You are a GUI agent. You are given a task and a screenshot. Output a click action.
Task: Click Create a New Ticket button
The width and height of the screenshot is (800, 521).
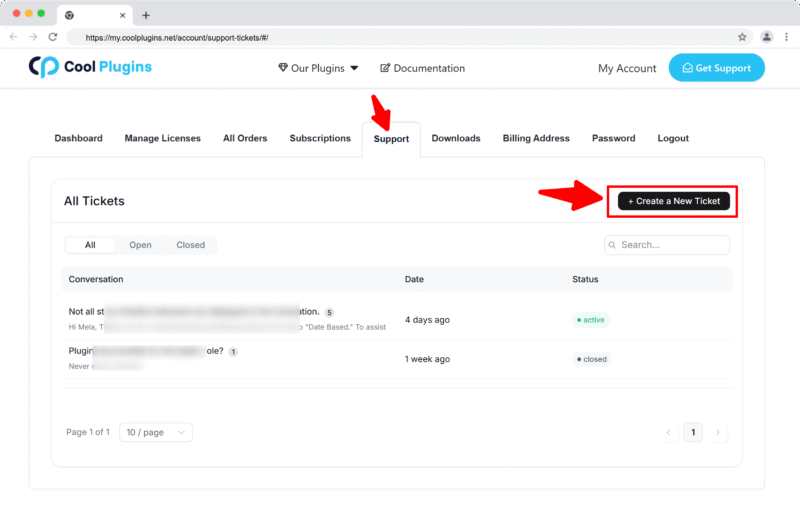(674, 201)
